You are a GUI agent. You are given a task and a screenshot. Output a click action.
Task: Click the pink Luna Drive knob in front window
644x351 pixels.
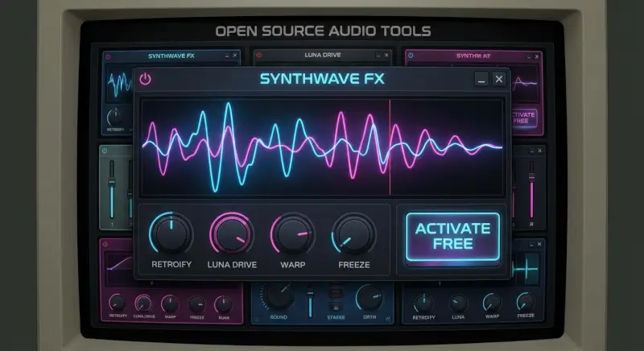coord(232,234)
